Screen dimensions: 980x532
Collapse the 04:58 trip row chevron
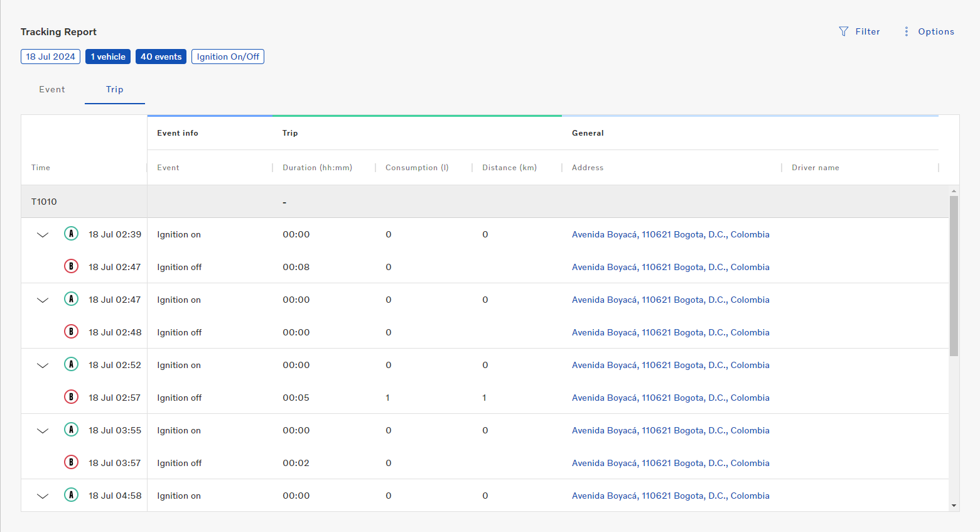43,496
